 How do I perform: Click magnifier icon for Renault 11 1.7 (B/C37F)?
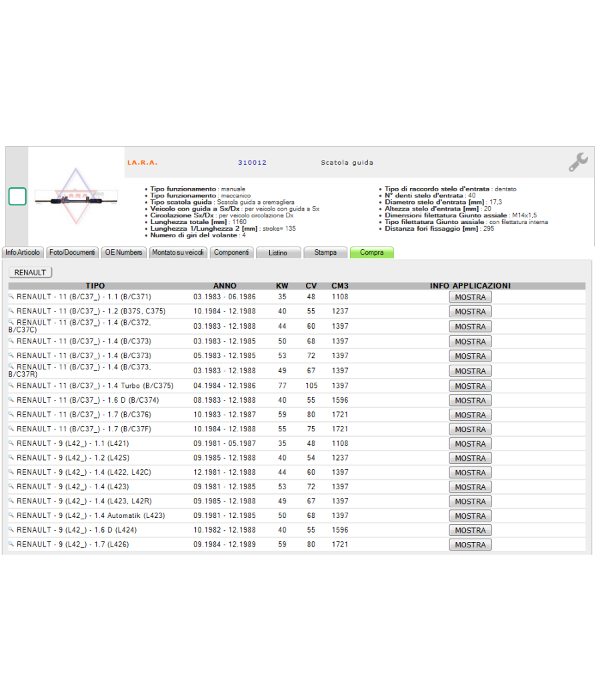click(11, 429)
